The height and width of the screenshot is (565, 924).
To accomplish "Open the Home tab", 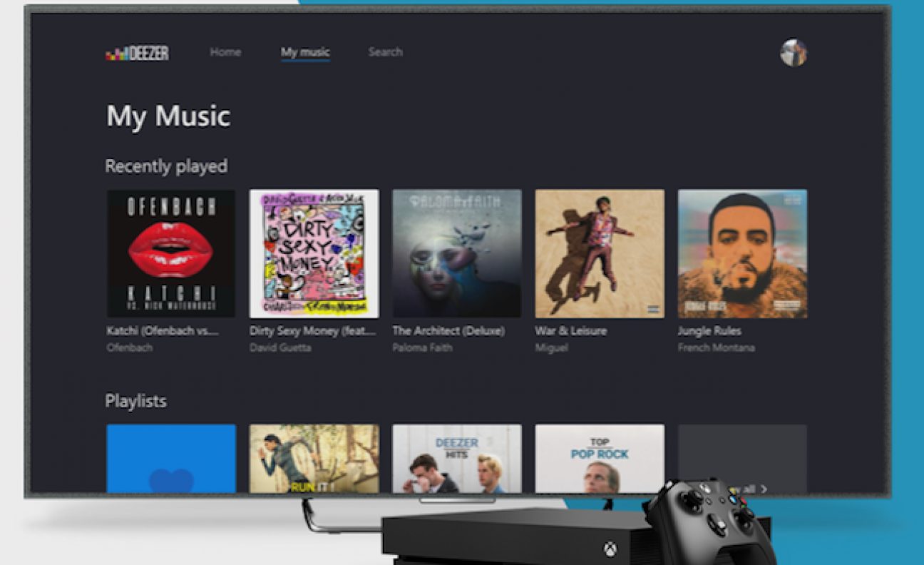I will pos(225,52).
